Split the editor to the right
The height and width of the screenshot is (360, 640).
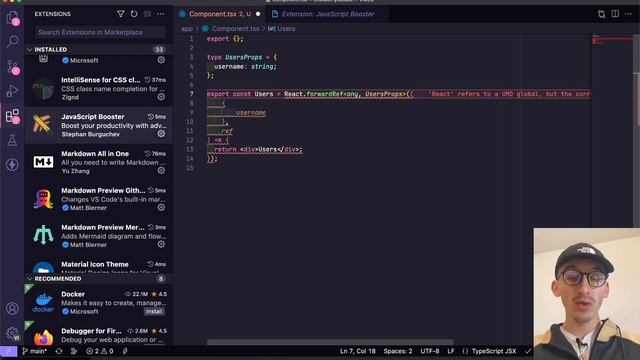click(615, 14)
